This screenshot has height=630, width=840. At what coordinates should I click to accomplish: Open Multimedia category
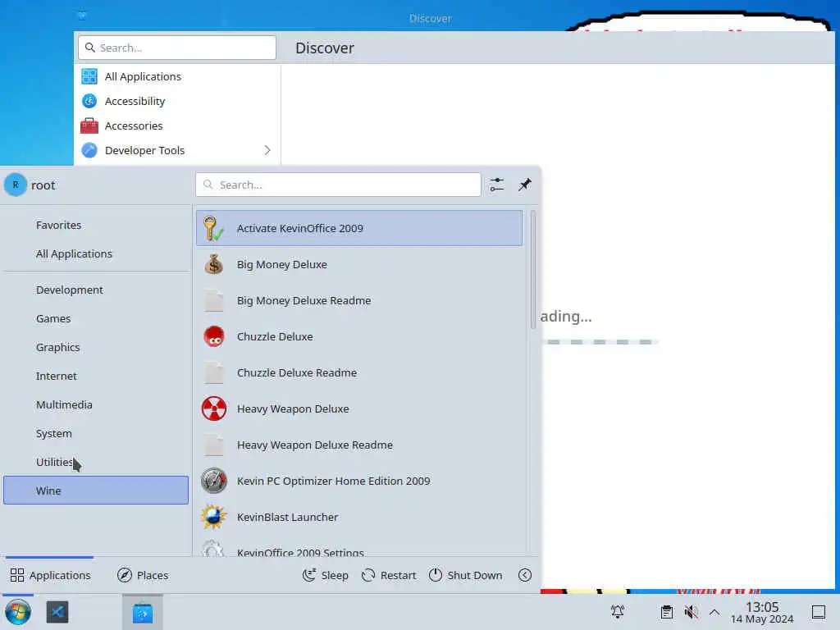(x=97, y=404)
